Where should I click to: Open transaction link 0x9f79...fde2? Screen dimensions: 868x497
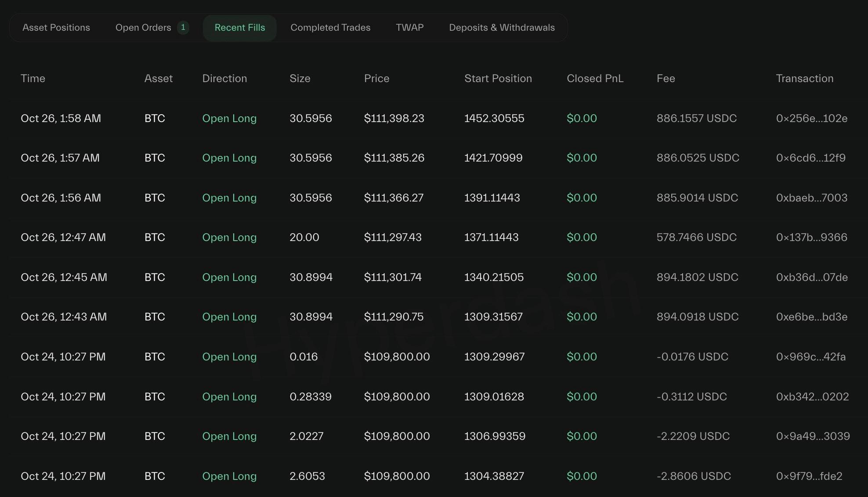click(x=809, y=476)
